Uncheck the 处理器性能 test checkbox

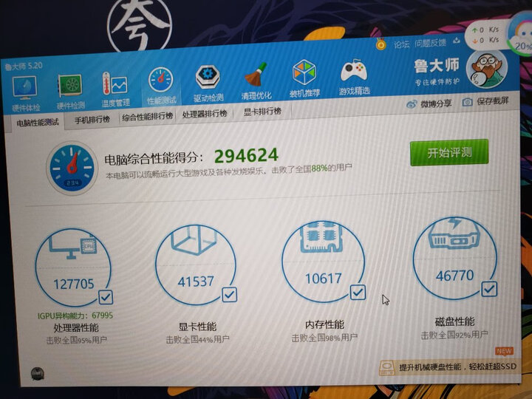(x=106, y=298)
